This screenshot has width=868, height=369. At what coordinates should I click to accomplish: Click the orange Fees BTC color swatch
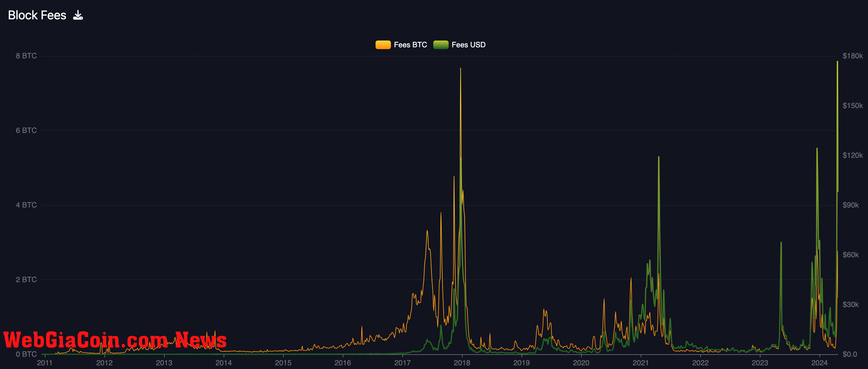pyautogui.click(x=383, y=45)
